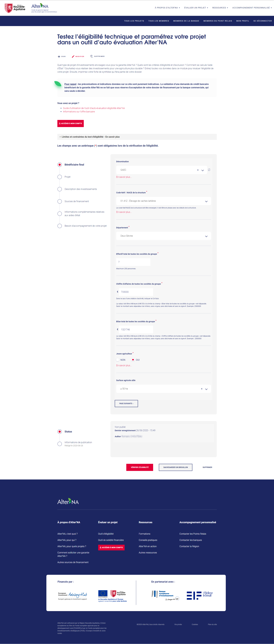This screenshot has height=644, width=274.
Task: Select the Projet step radio
Action: pos(60,177)
